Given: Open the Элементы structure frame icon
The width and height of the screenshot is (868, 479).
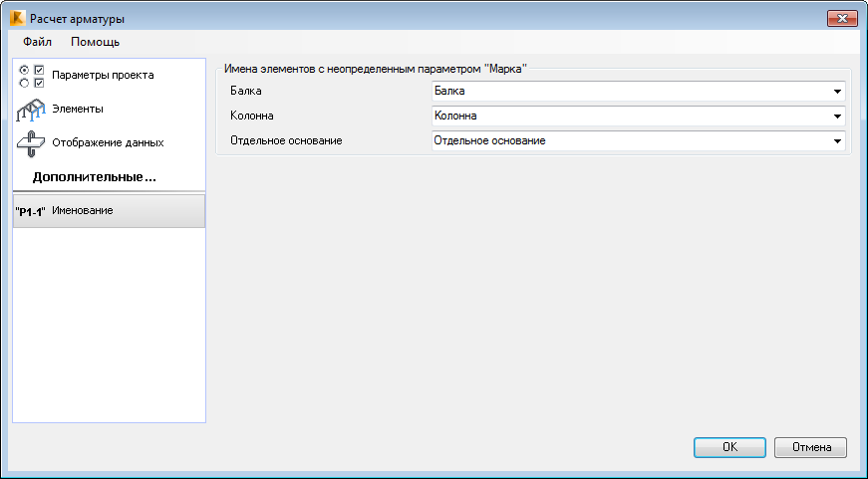Looking at the screenshot, I should pos(31,110).
